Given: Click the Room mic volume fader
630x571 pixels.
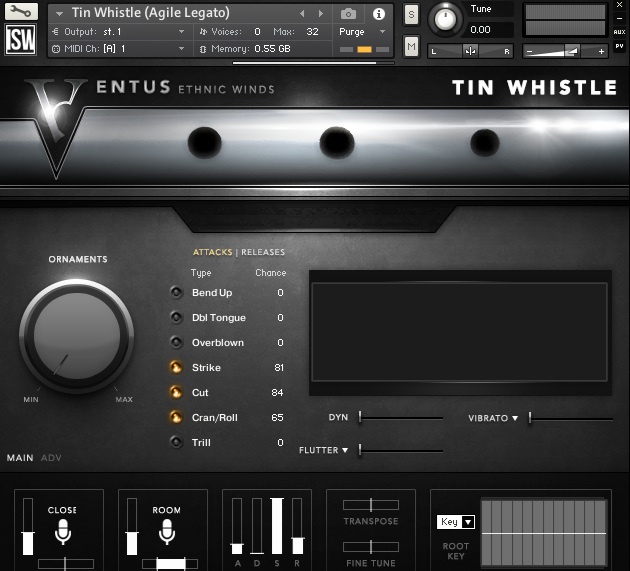Looking at the screenshot, I should (132, 527).
